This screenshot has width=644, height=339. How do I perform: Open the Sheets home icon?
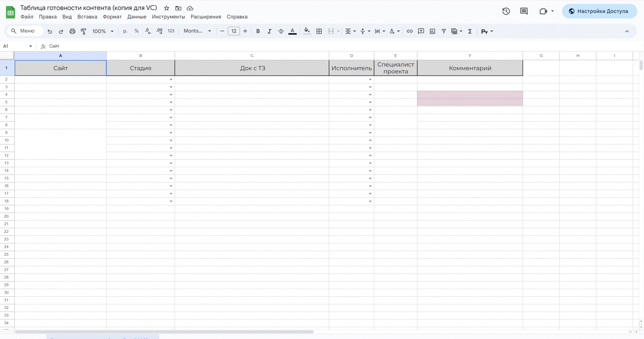click(x=10, y=12)
